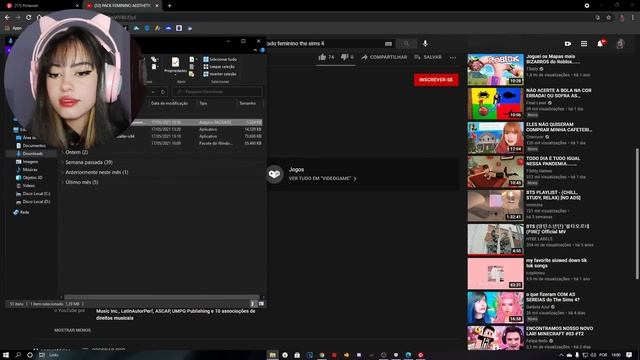The width and height of the screenshot is (640, 360).
Task: Sort by Data de modificação column
Action: [x=169, y=104]
